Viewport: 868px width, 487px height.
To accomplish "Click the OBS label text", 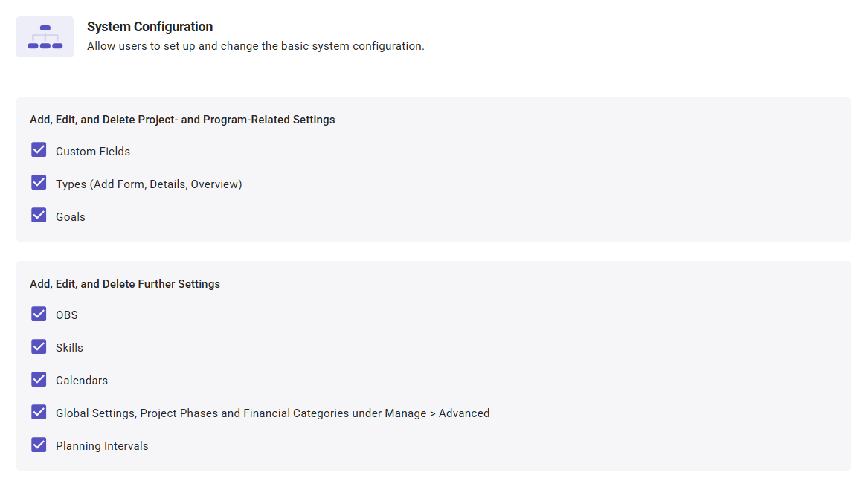I will click(67, 315).
